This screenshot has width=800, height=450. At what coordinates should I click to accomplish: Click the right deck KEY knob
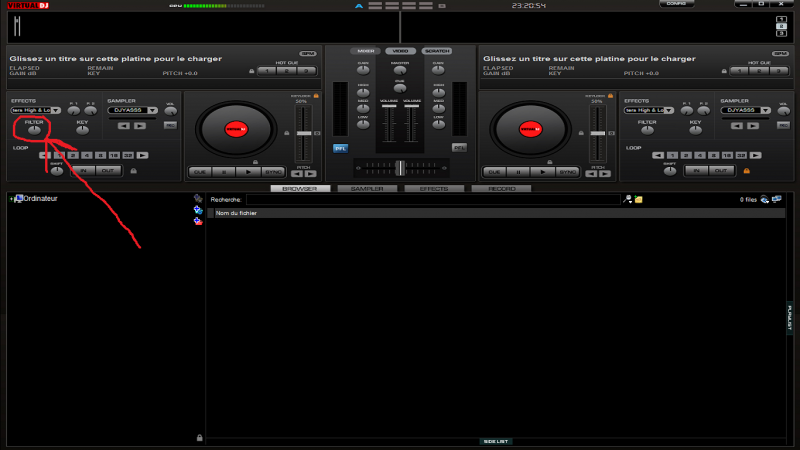coord(694,130)
